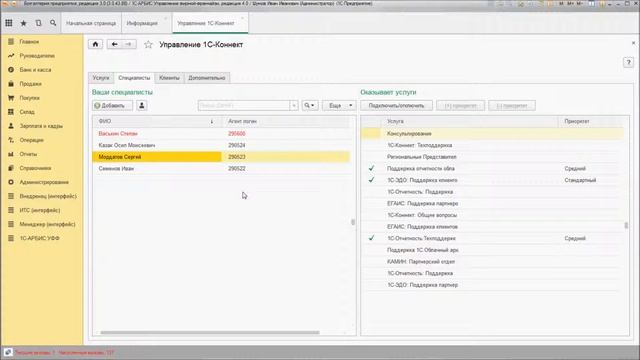Open the Главное section icon in sidebar

click(11, 42)
